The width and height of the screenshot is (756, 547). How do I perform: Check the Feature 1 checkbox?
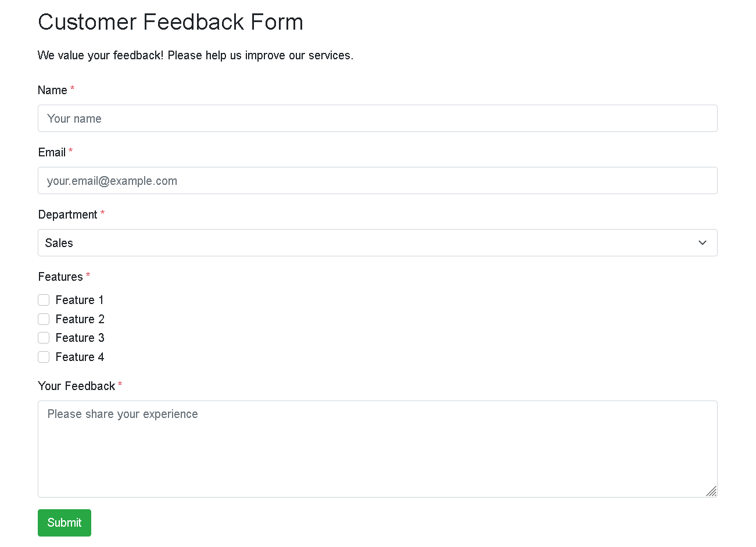click(x=44, y=300)
